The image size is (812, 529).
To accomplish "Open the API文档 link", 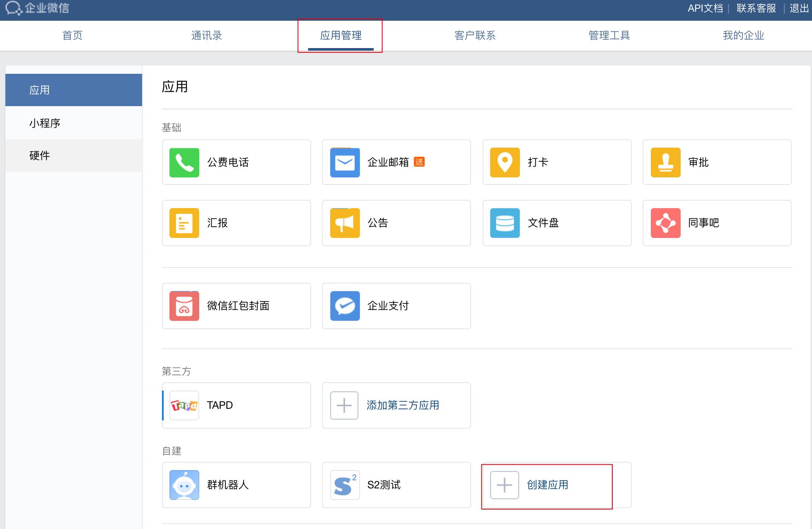I will pyautogui.click(x=705, y=8).
